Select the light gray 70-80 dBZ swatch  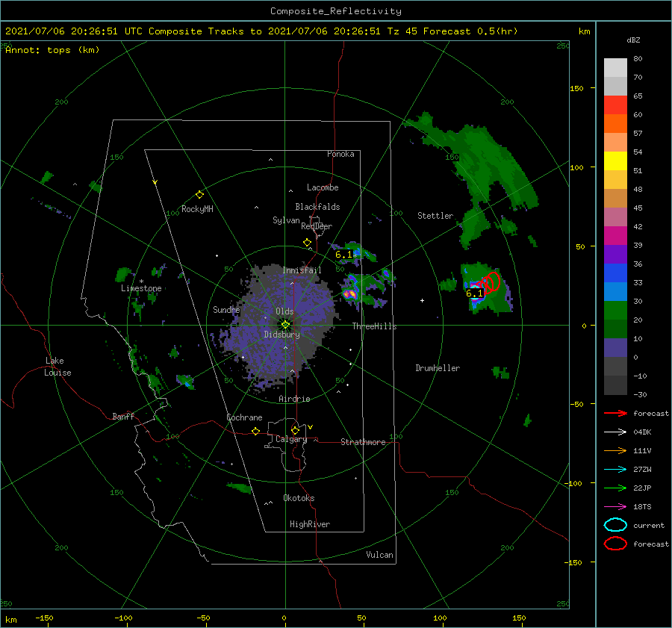tap(615, 68)
